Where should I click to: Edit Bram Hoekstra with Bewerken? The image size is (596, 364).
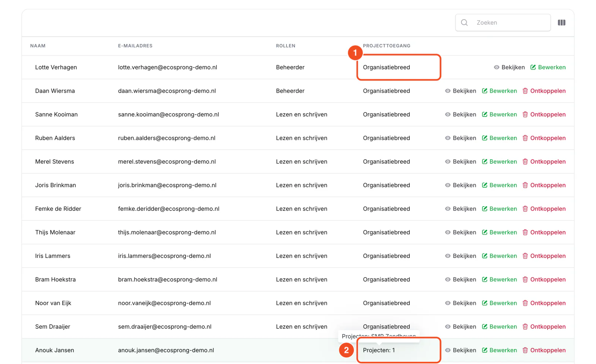[x=499, y=280]
